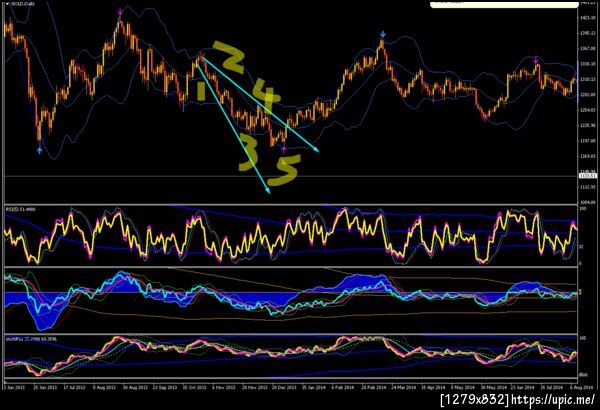This screenshot has height=410, width=600.
Task: Select magenta arrow marker at August 2013 peak
Action: 120,13
